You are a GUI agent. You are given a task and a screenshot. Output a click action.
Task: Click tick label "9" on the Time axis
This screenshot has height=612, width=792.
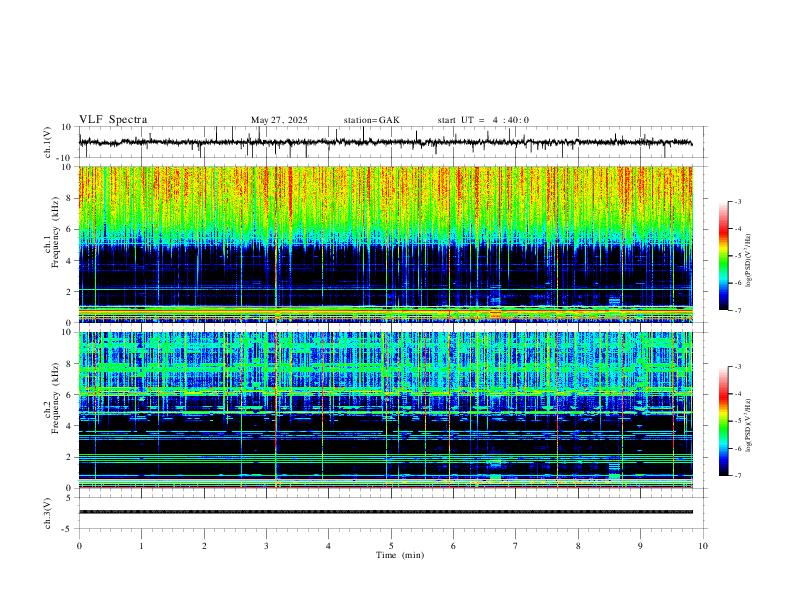click(640, 546)
